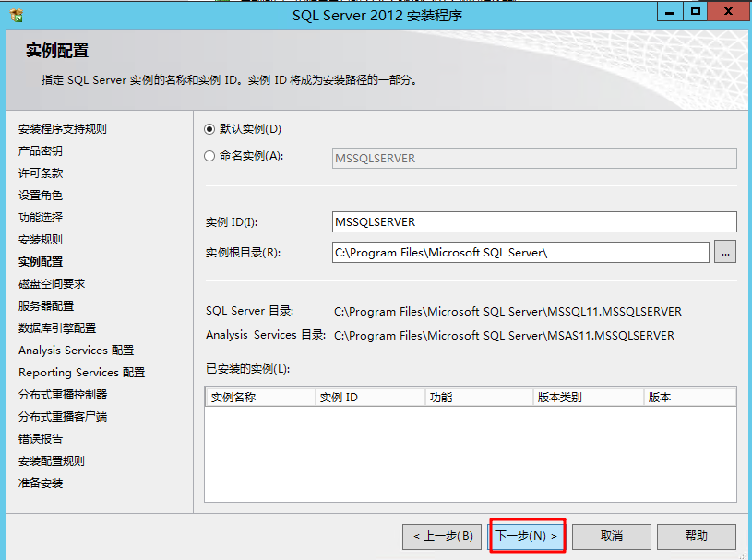
Task: Select the 安装配置规则 step
Action: (x=52, y=460)
